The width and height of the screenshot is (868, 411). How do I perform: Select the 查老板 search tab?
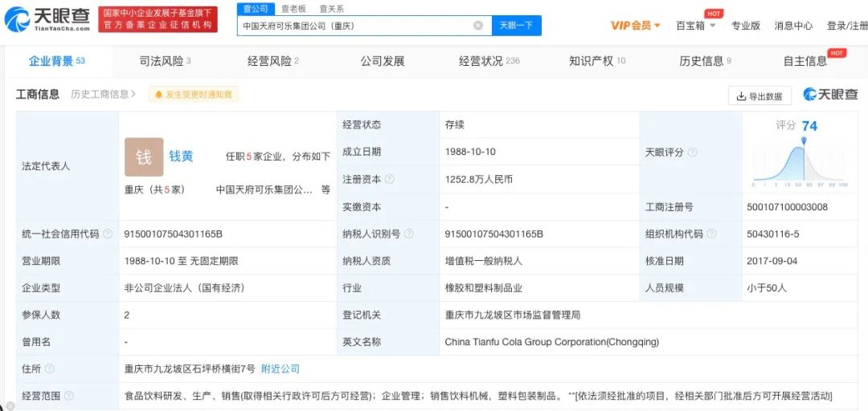[293, 9]
